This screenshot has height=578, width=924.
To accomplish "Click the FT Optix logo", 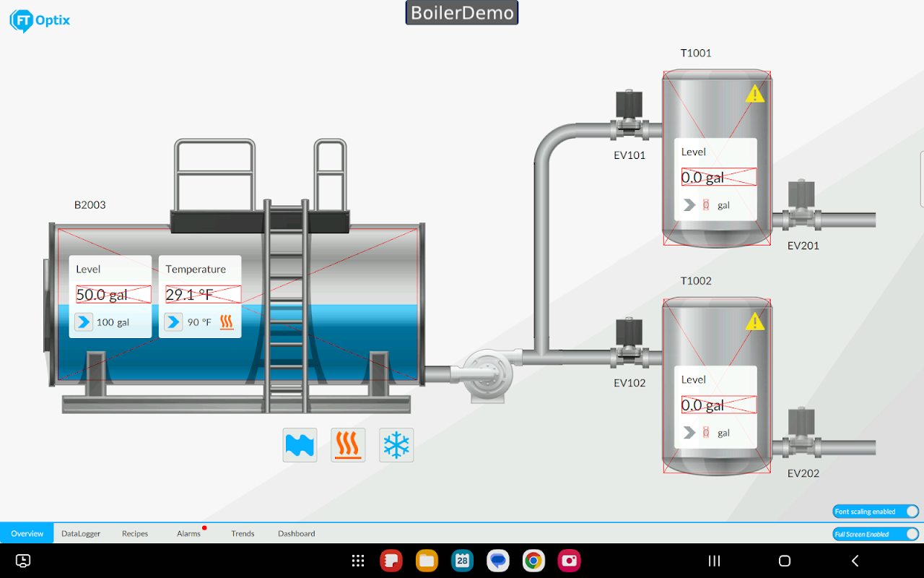I will click(x=40, y=20).
